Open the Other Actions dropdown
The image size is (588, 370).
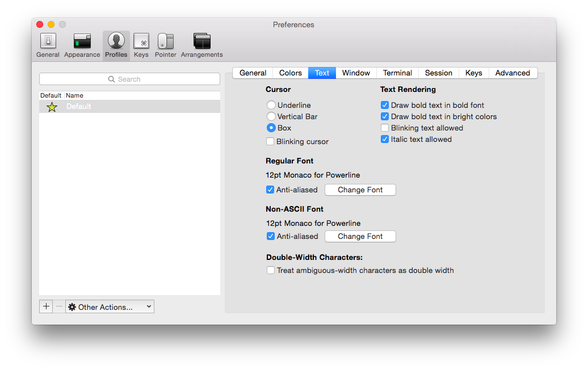click(110, 306)
